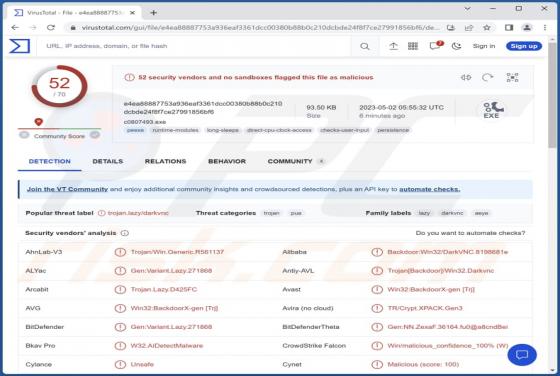
Task: Open the chat support bubble button
Action: pos(522,355)
